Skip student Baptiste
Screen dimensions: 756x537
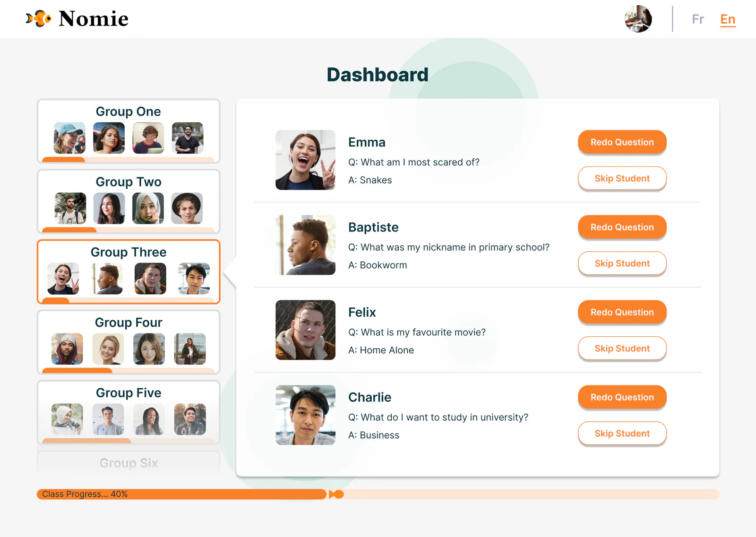coord(622,264)
